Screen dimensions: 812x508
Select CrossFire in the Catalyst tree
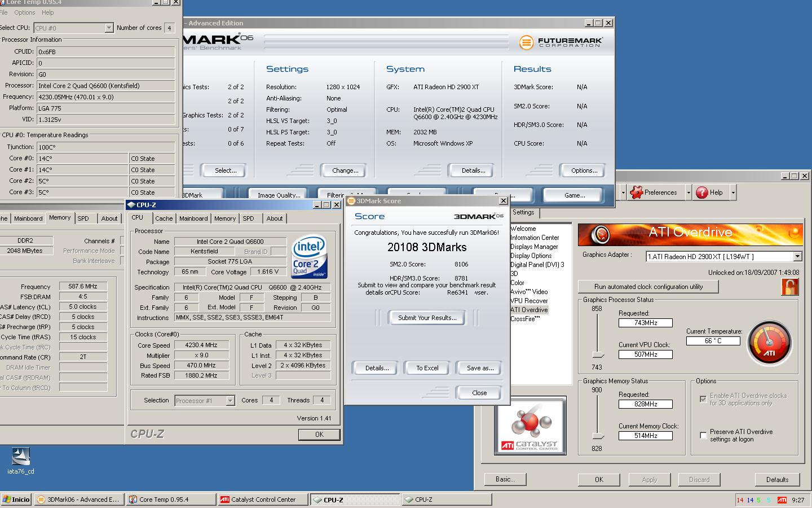pyautogui.click(x=525, y=319)
